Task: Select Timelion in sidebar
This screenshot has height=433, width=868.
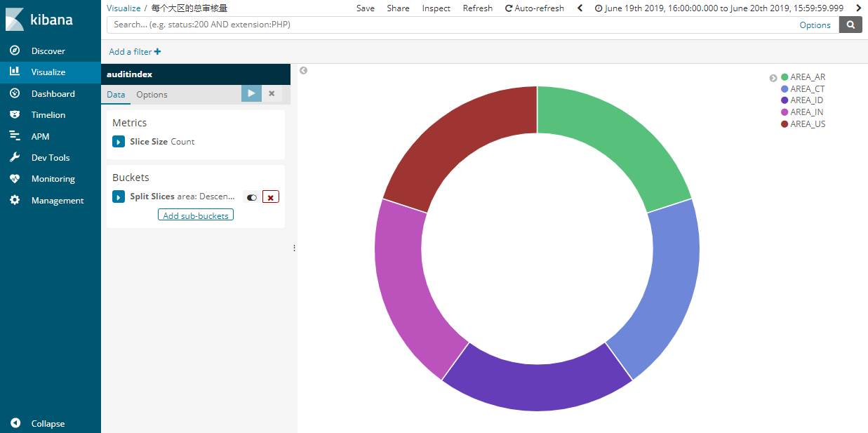Action: [x=48, y=114]
